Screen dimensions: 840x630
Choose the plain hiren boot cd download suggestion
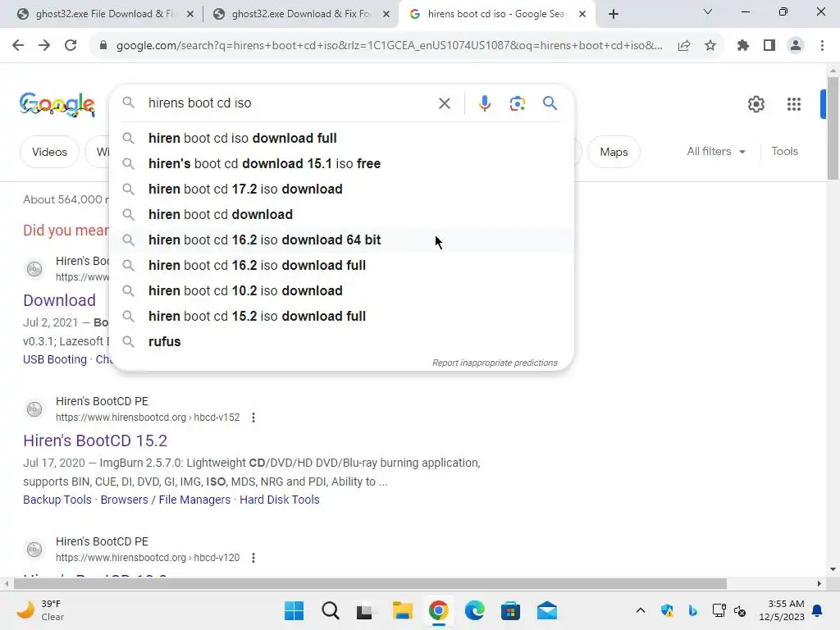[x=341, y=214]
